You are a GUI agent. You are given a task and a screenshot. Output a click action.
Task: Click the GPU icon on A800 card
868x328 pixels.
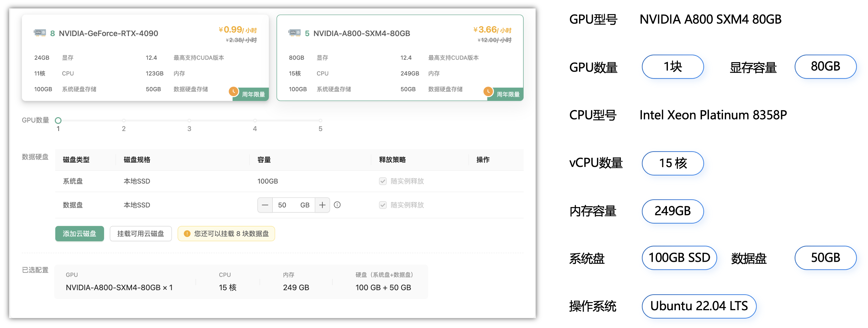click(x=295, y=33)
